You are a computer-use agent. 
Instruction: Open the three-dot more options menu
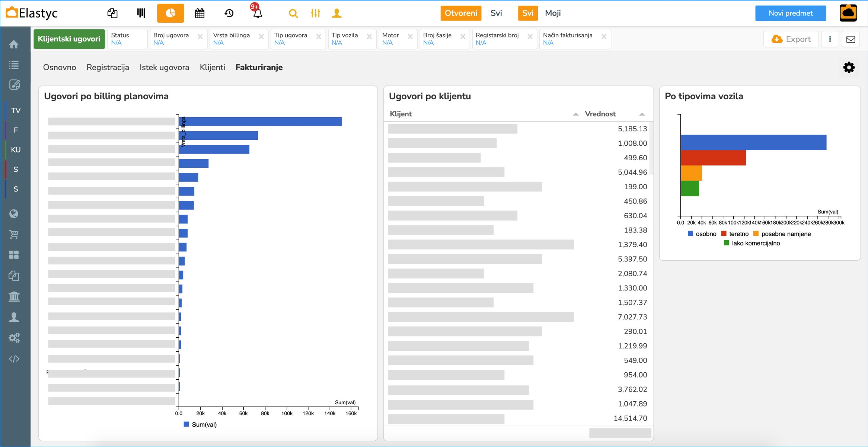(x=830, y=39)
